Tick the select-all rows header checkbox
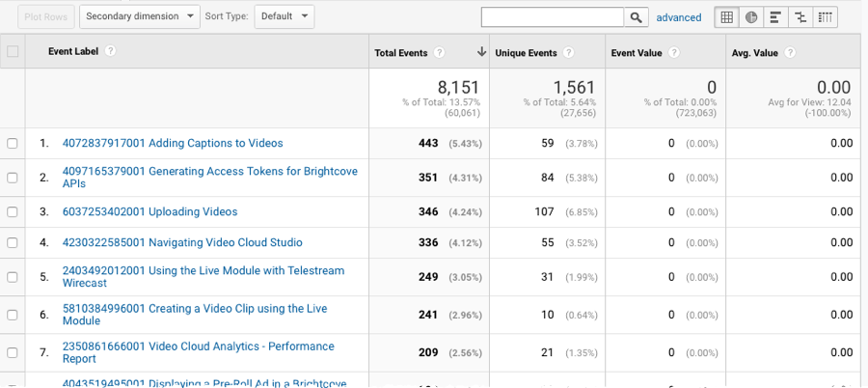The image size is (868, 388). (x=13, y=52)
